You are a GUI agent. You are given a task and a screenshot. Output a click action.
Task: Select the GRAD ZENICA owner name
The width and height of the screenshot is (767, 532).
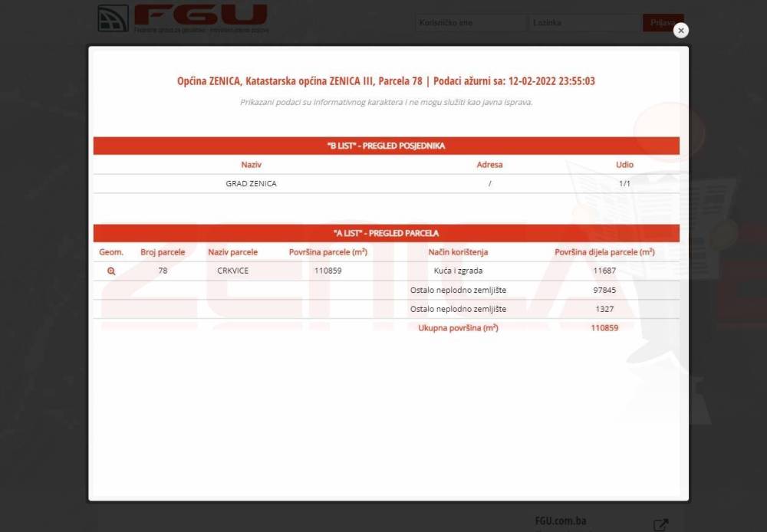tap(251, 184)
